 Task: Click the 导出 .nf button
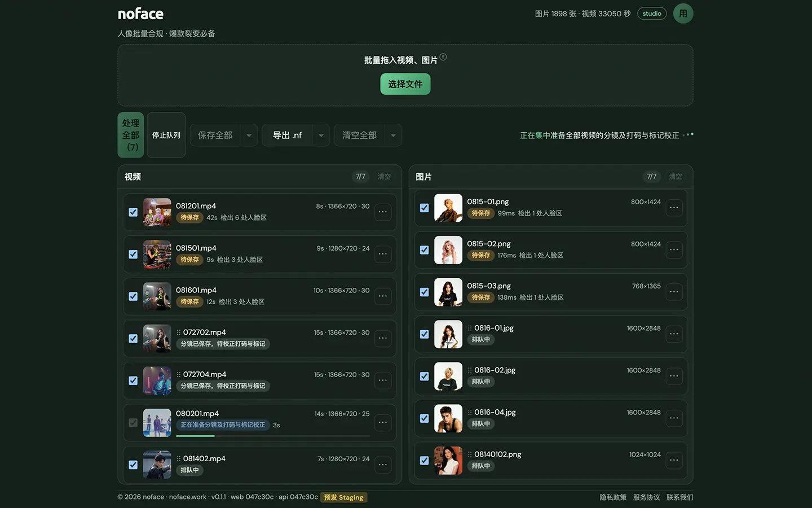point(288,135)
